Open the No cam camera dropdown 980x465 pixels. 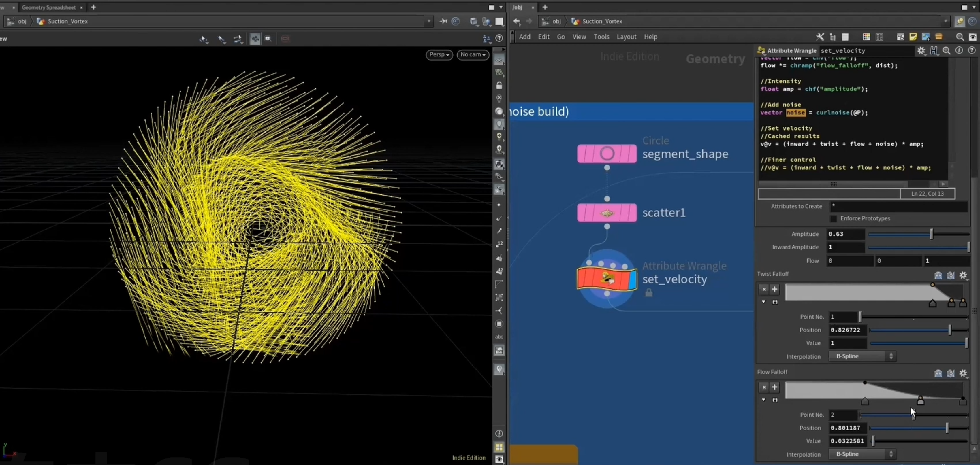pos(473,55)
